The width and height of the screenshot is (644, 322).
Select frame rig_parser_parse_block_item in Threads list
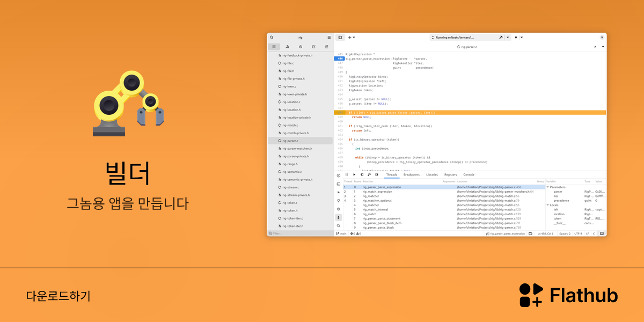444,223
